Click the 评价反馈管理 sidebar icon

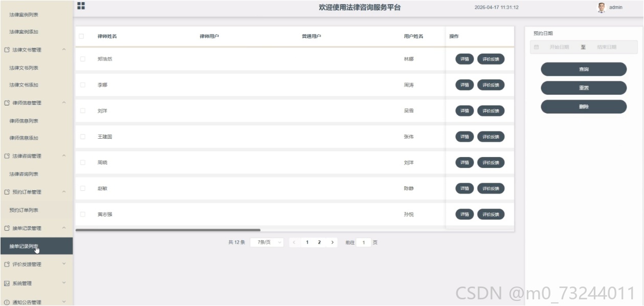[x=7, y=265]
